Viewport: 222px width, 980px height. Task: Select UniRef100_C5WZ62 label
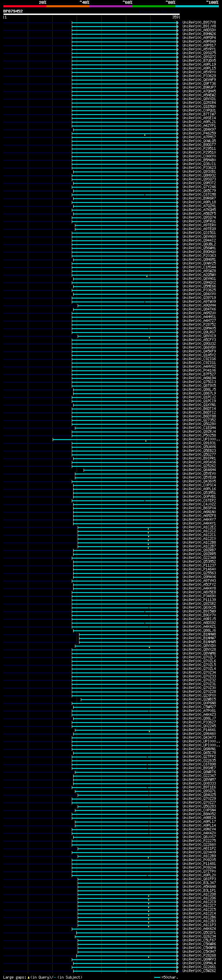coord(199,971)
